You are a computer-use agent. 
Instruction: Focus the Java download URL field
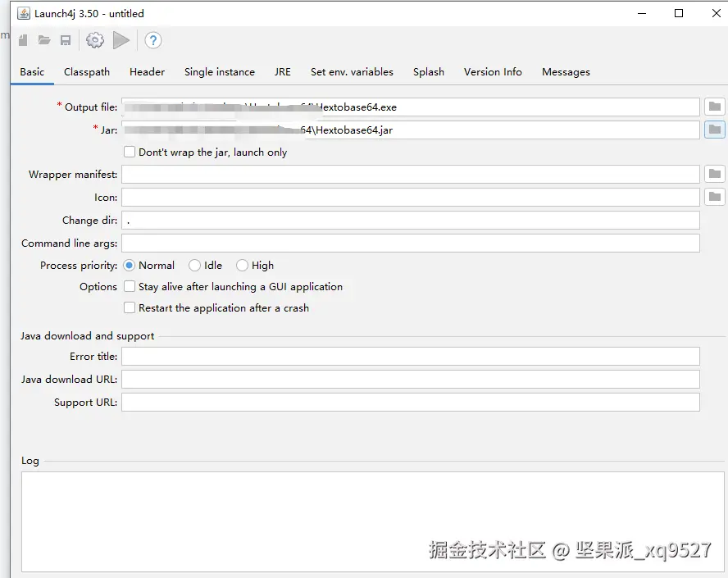click(x=411, y=379)
